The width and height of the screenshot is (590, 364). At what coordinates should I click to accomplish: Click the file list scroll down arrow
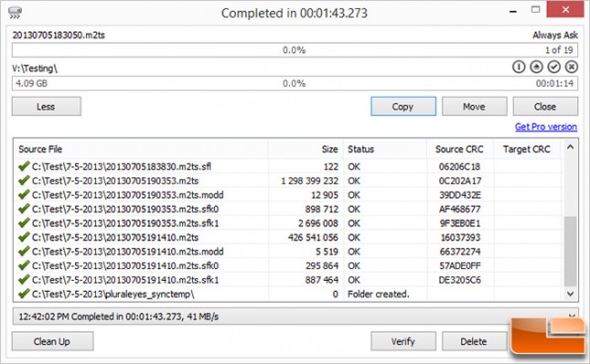coord(570,294)
